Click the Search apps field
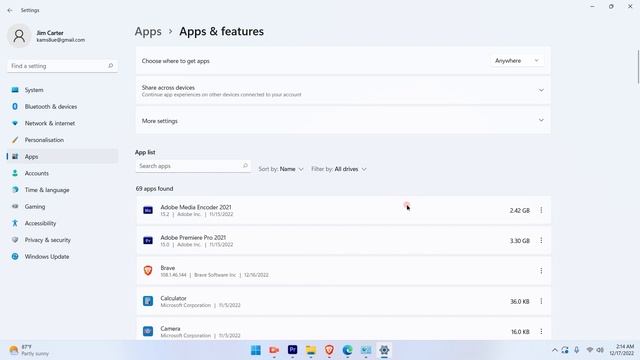 point(193,166)
